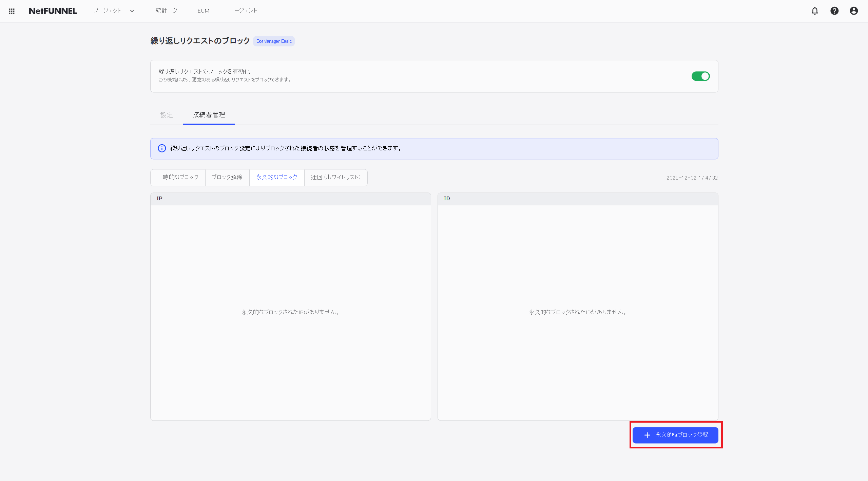The height and width of the screenshot is (481, 868).
Task: Select the ブロック解除 tab
Action: (227, 177)
